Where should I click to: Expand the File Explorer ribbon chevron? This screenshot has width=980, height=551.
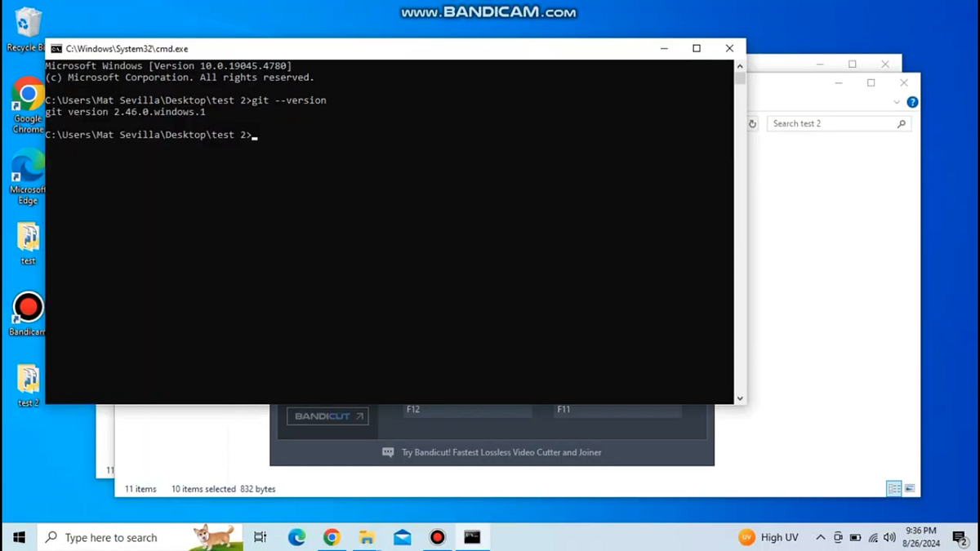pyautogui.click(x=897, y=101)
